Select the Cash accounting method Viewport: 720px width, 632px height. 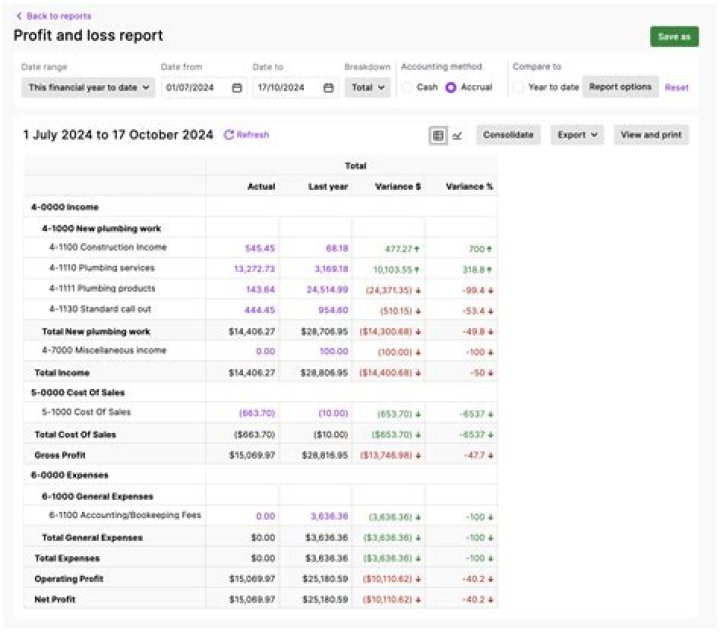click(x=406, y=87)
